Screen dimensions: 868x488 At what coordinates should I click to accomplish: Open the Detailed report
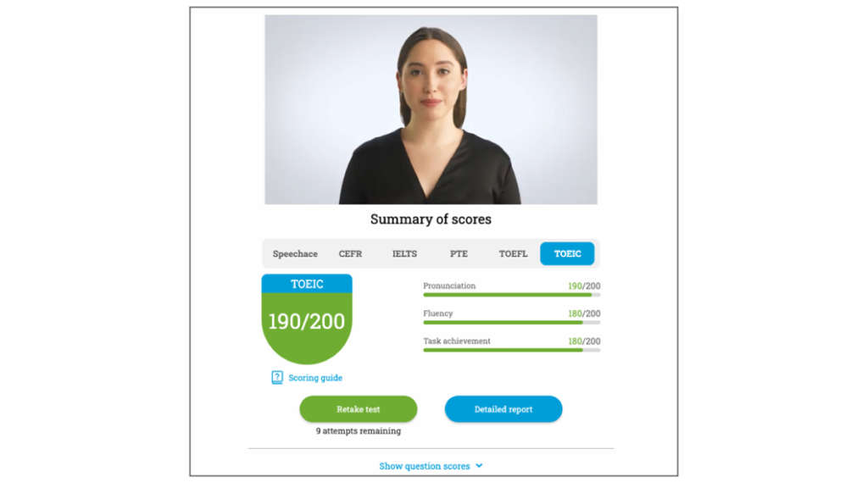point(504,409)
